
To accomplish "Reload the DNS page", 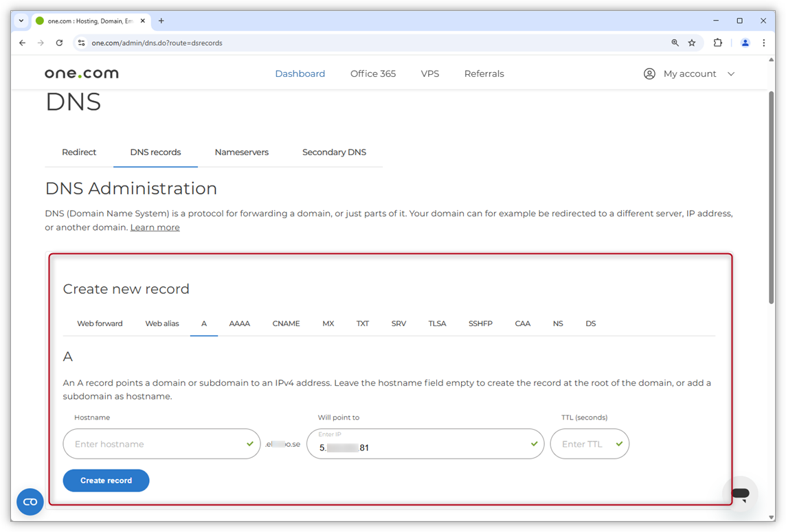I will click(x=59, y=43).
